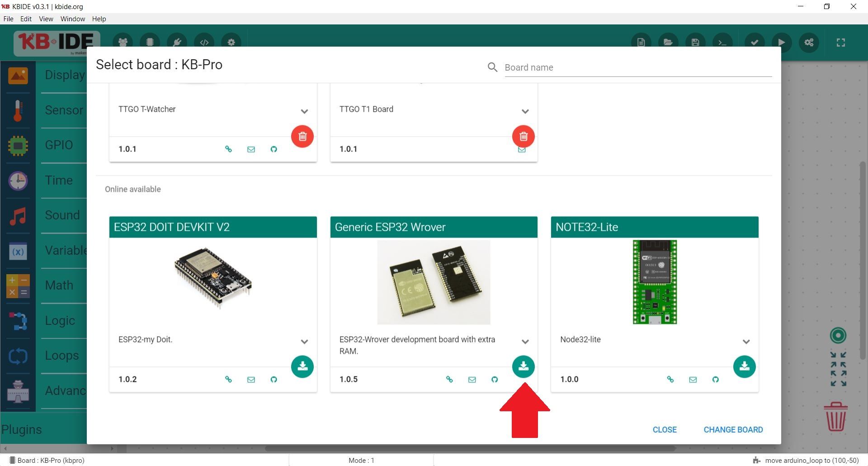Close the board selection dialog via CLOSE
The width and height of the screenshot is (868, 466).
665,429
